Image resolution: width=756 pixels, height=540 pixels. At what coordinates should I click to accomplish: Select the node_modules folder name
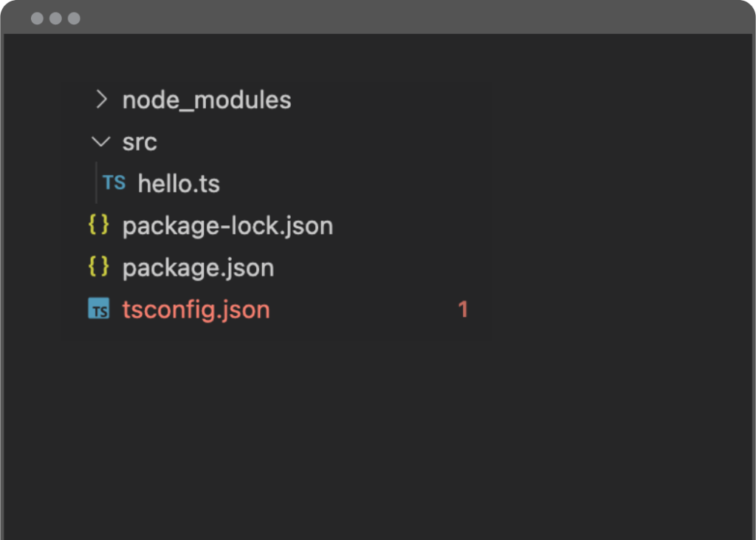(x=207, y=100)
